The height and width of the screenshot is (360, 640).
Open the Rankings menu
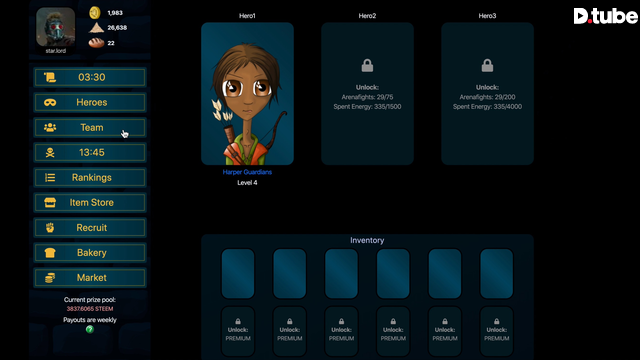coord(90,178)
